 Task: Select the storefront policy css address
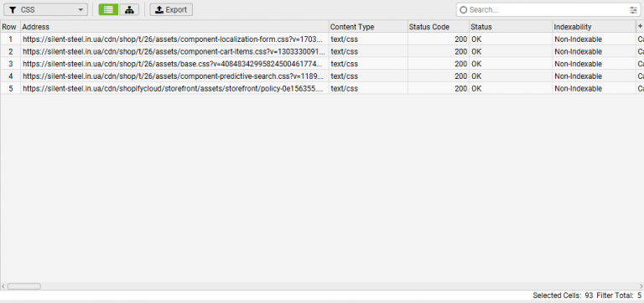coord(174,88)
